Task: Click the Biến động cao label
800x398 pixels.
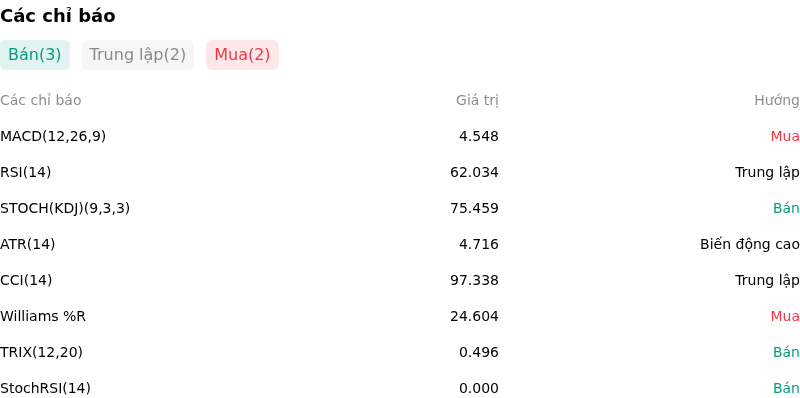Action: (x=749, y=244)
